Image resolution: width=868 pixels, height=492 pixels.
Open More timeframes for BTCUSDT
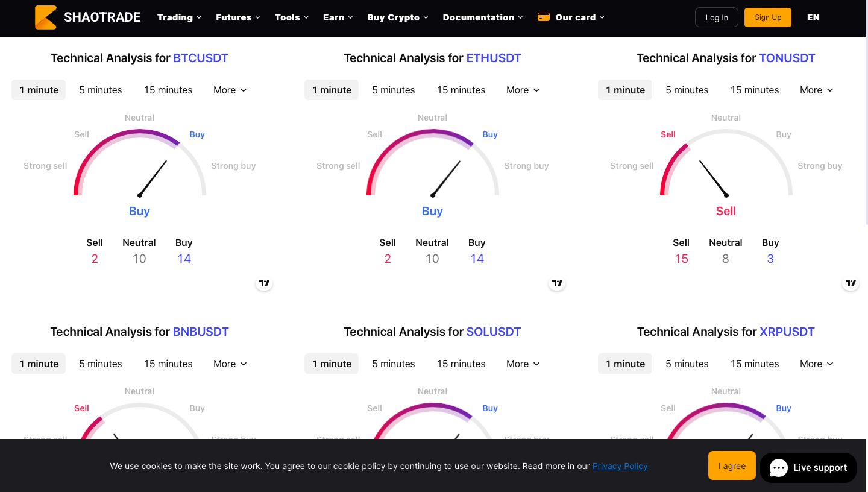click(230, 90)
